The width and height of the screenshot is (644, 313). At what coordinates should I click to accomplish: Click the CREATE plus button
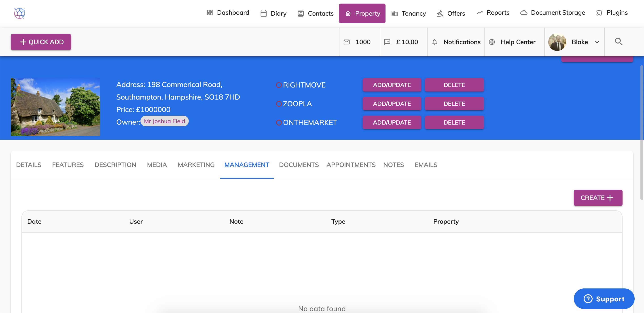(x=597, y=198)
